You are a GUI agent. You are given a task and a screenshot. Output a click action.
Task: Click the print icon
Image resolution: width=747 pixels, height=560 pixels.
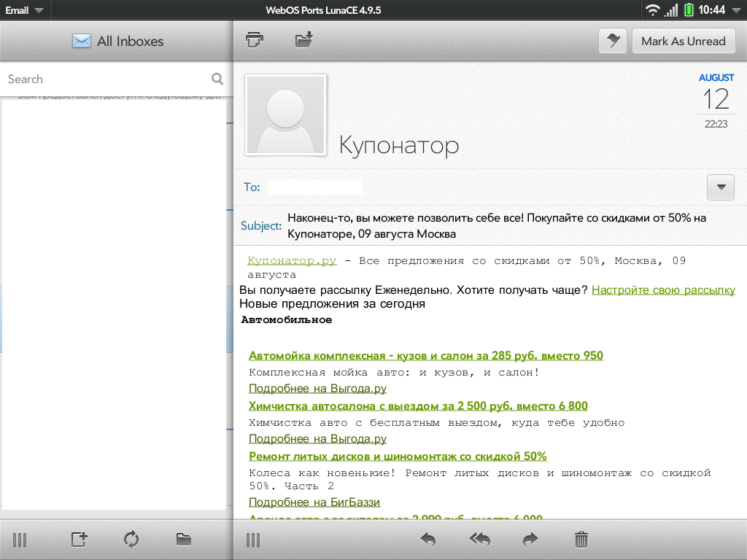point(255,40)
